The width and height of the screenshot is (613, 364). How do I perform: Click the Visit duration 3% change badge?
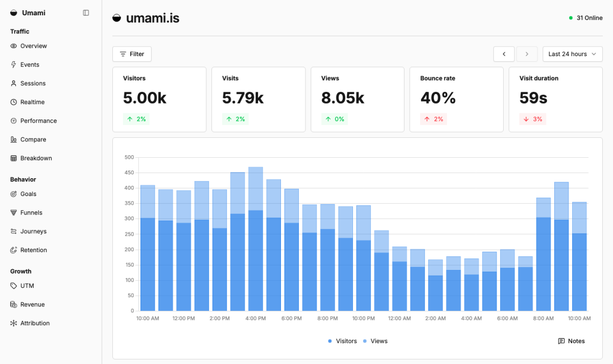point(532,119)
